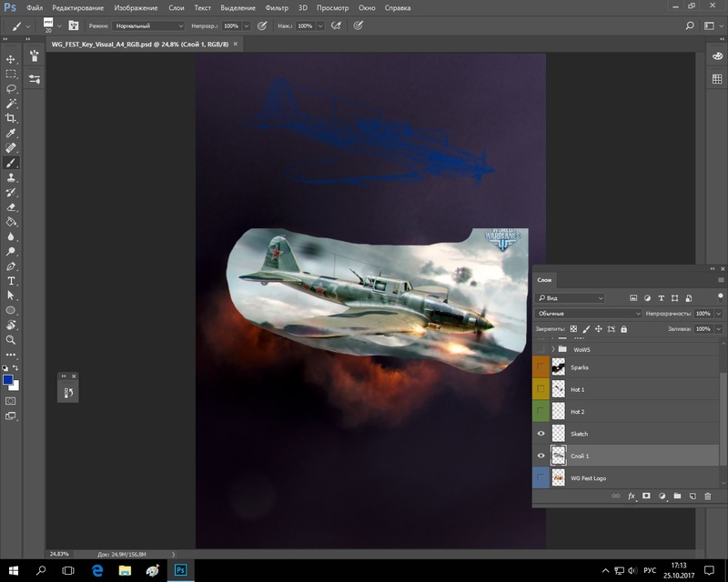The width and height of the screenshot is (728, 582).
Task: Open the layer filter Вид dropdown
Action: (x=570, y=298)
